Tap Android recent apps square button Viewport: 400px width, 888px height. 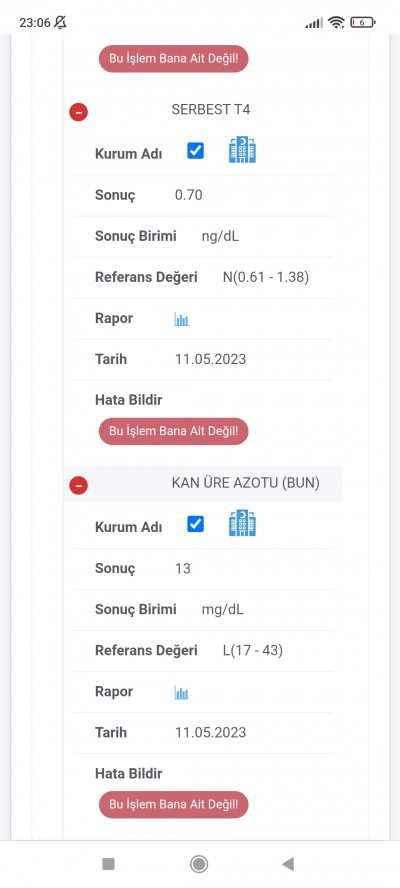pyautogui.click(x=108, y=864)
